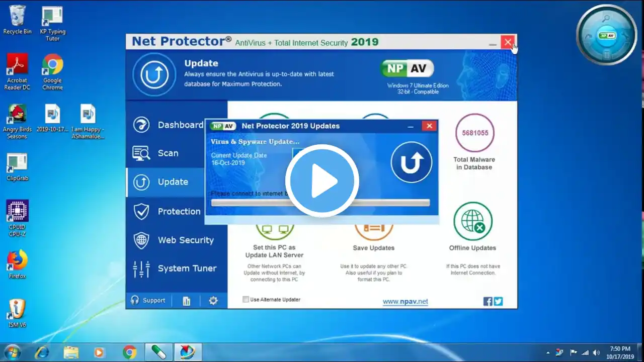Click the Total Malware in Database counter
The height and width of the screenshot is (362, 644).
(x=475, y=133)
